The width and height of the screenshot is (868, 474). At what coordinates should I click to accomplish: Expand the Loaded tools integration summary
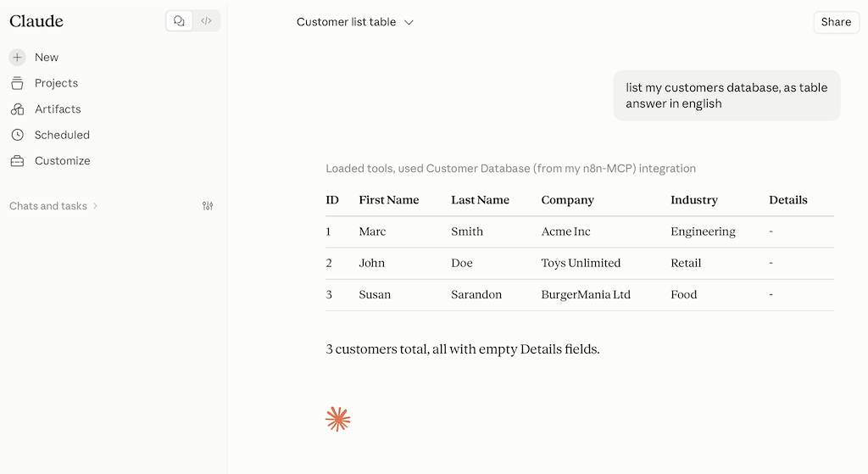(x=510, y=169)
